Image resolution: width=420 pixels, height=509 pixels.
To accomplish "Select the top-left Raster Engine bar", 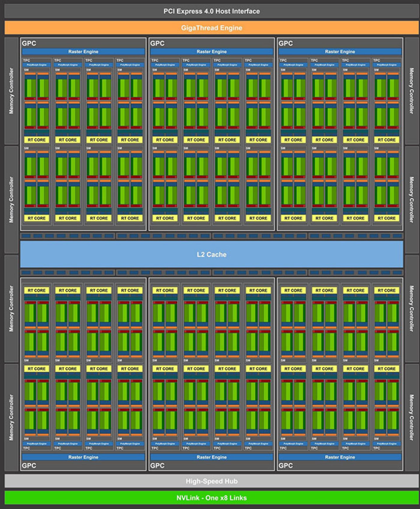I will 83,52.
